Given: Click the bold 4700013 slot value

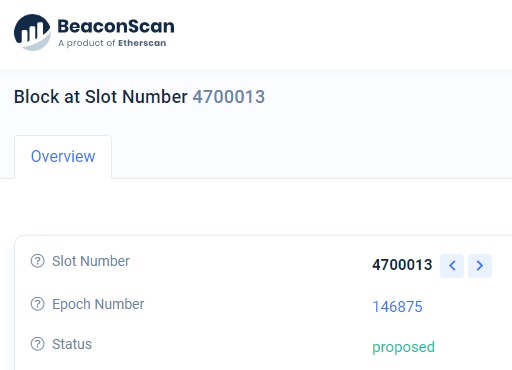Looking at the screenshot, I should coord(402,265).
